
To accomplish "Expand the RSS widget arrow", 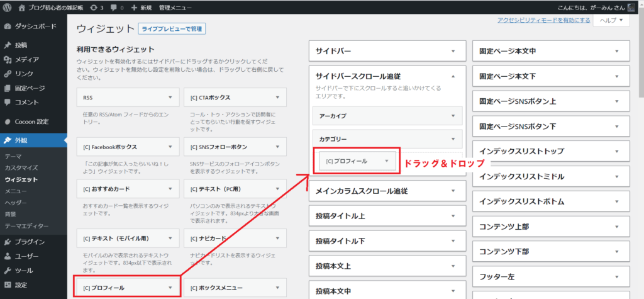I will point(170,98).
